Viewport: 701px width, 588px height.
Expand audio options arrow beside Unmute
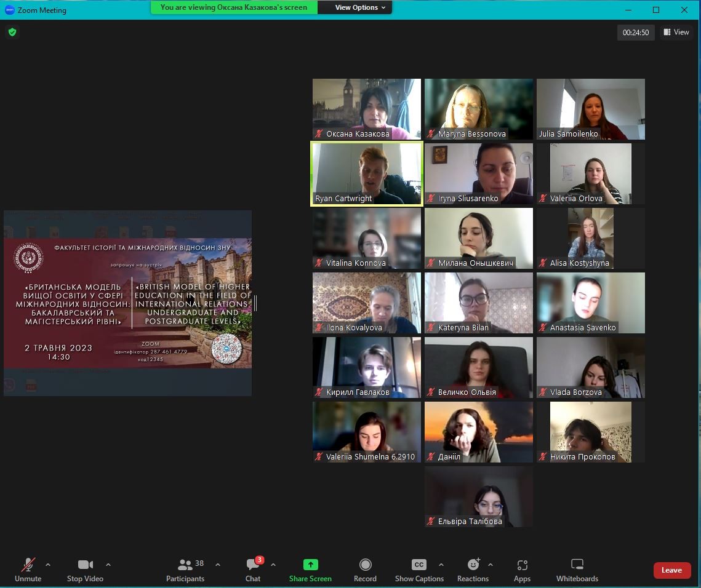[x=48, y=564]
